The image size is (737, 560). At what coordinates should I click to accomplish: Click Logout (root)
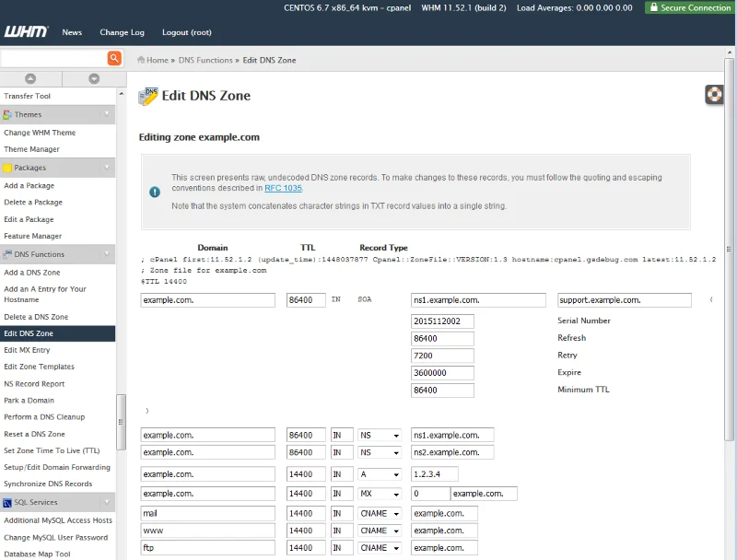[187, 32]
